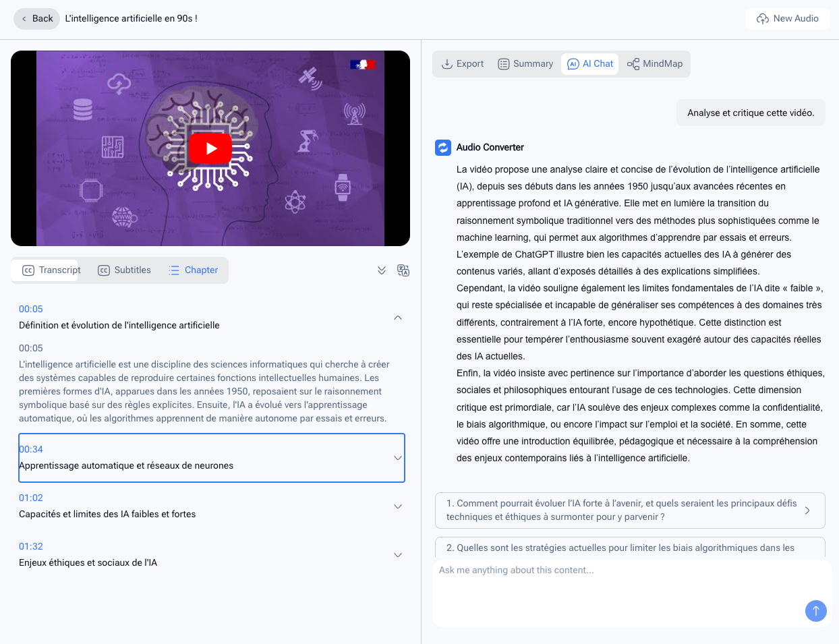Select the AI Chat tab
The height and width of the screenshot is (644, 839).
click(590, 64)
